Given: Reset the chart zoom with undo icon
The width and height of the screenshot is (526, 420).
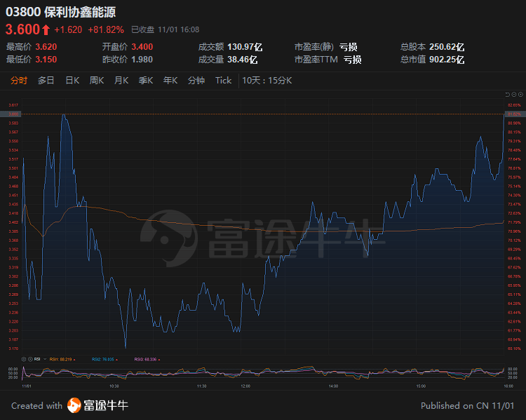Looking at the screenshot, I should point(507,95).
